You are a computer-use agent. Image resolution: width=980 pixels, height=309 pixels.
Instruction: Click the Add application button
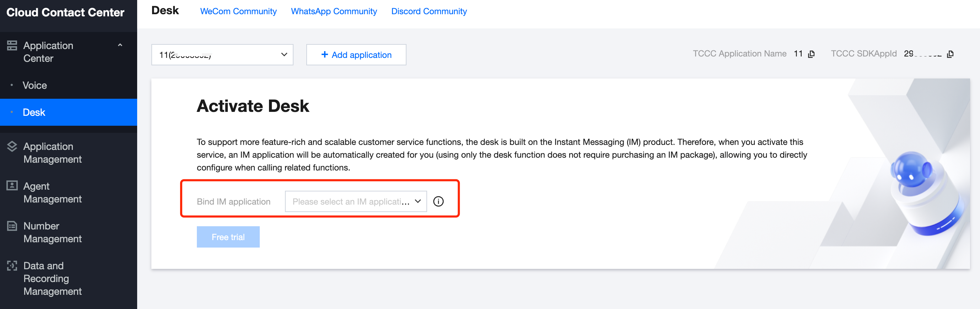(x=356, y=55)
